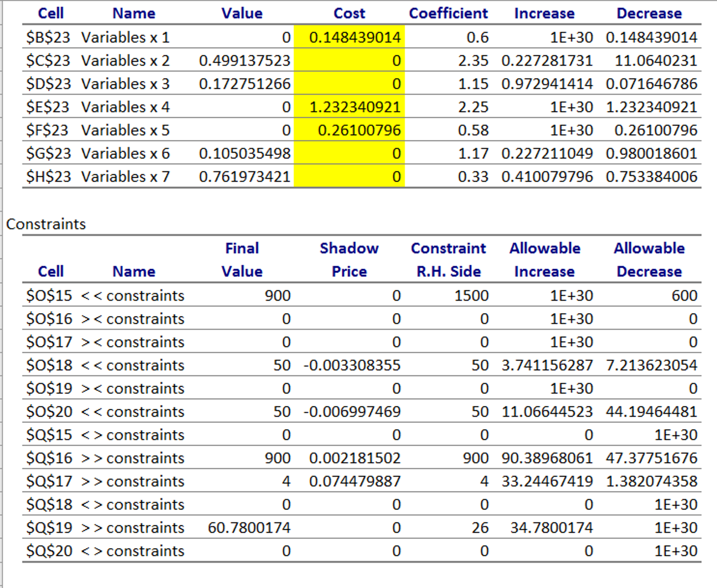This screenshot has width=717, height=588.
Task: Select cell reference $B$23
Action: pyautogui.click(x=48, y=38)
